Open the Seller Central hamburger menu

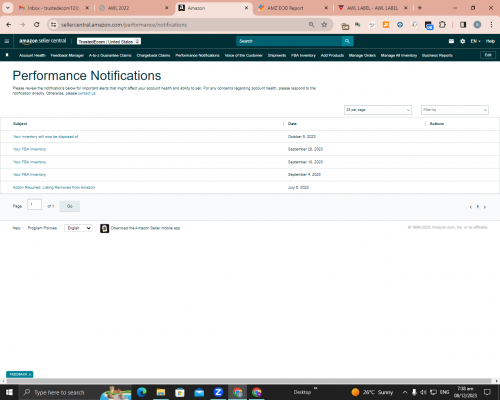[7, 41]
